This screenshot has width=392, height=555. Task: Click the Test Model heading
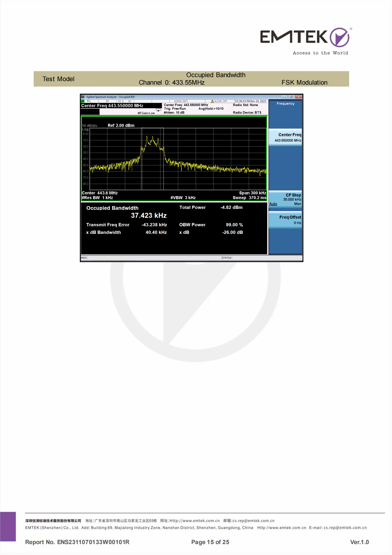click(x=59, y=79)
